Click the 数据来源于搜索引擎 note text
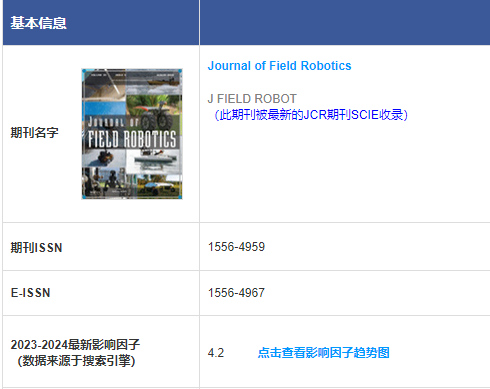This screenshot has width=490, height=389. coord(76,361)
